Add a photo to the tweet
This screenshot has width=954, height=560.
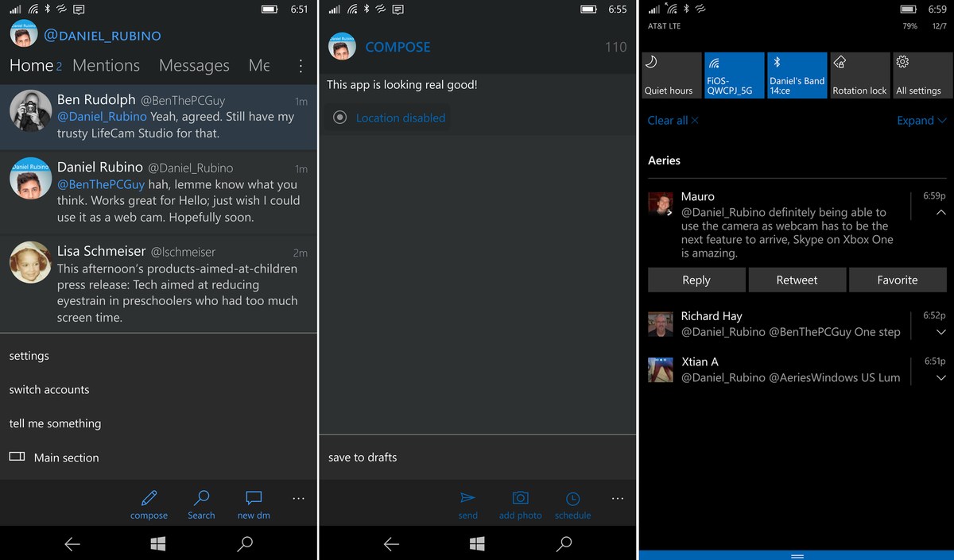pos(520,503)
